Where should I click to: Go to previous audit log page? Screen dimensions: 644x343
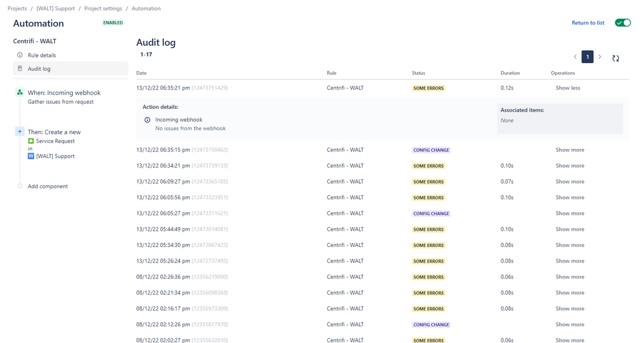(x=575, y=57)
